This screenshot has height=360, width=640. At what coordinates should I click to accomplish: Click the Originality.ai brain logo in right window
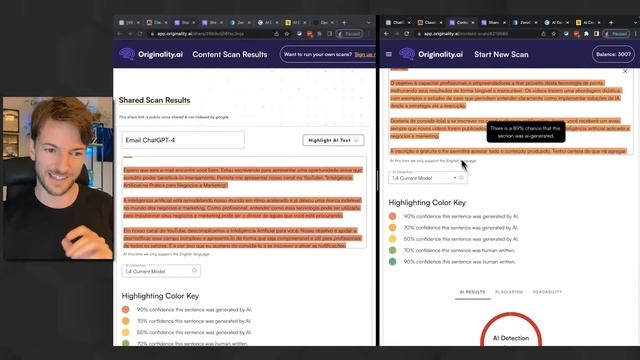tap(407, 54)
